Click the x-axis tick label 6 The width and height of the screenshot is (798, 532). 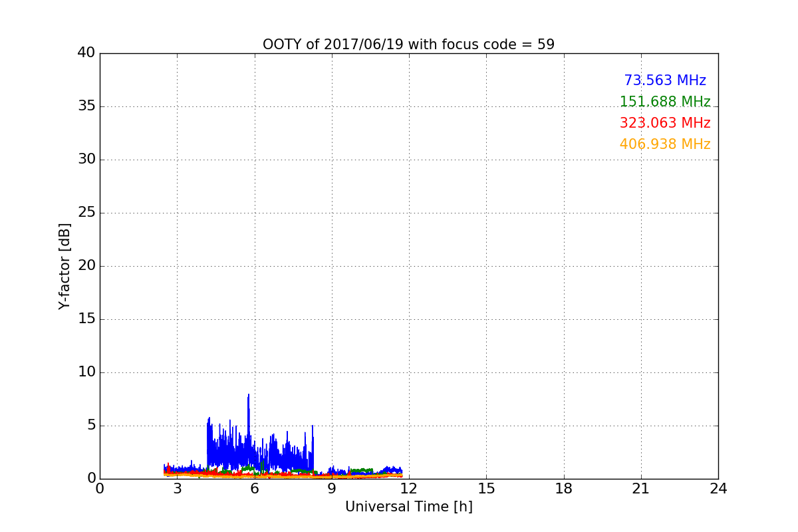coord(254,489)
